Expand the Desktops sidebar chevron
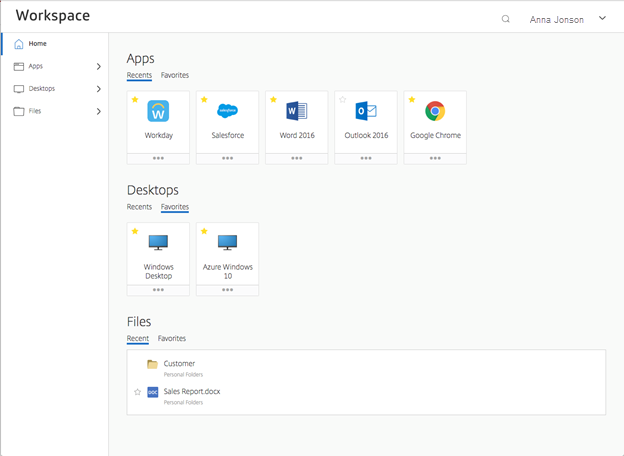624x456 pixels. [x=99, y=89]
